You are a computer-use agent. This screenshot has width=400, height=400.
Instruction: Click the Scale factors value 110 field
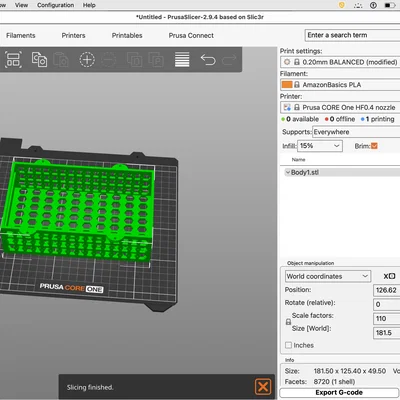(x=387, y=319)
